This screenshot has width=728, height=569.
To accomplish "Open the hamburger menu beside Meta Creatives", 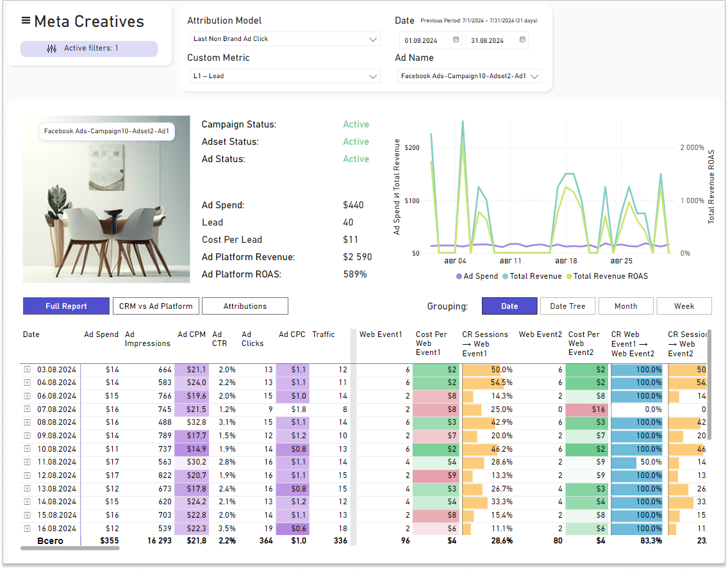I will click(x=26, y=21).
